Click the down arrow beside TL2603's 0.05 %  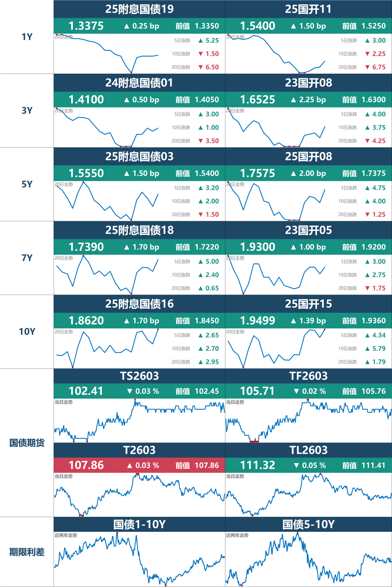click(x=296, y=465)
